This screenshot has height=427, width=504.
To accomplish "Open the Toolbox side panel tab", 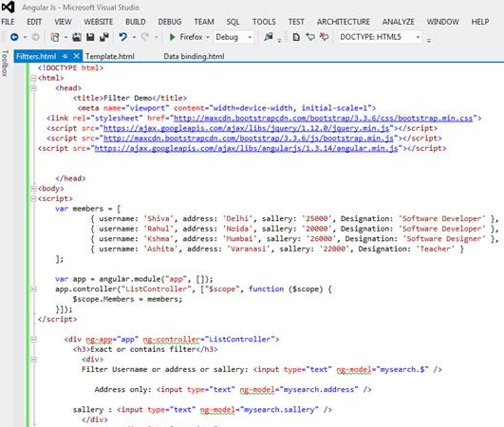I will click(x=5, y=63).
